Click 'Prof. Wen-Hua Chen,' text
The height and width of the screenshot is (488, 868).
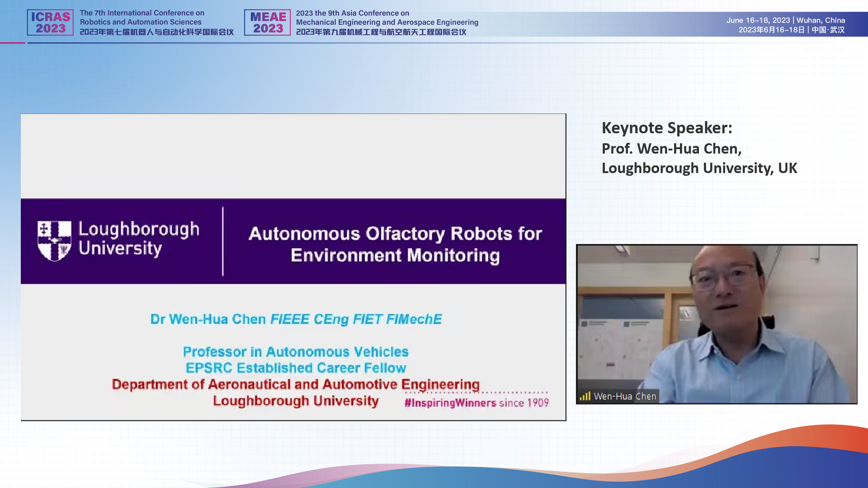(671, 149)
